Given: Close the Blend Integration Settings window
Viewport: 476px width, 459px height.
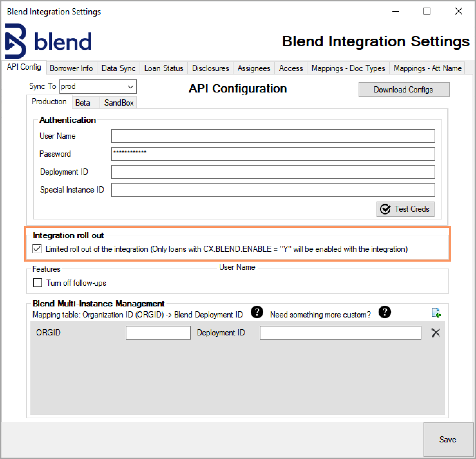Looking at the screenshot, I should [458, 11].
